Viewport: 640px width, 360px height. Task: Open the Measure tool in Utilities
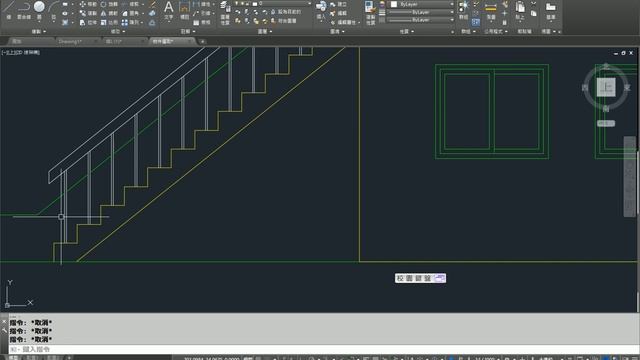(x=491, y=10)
